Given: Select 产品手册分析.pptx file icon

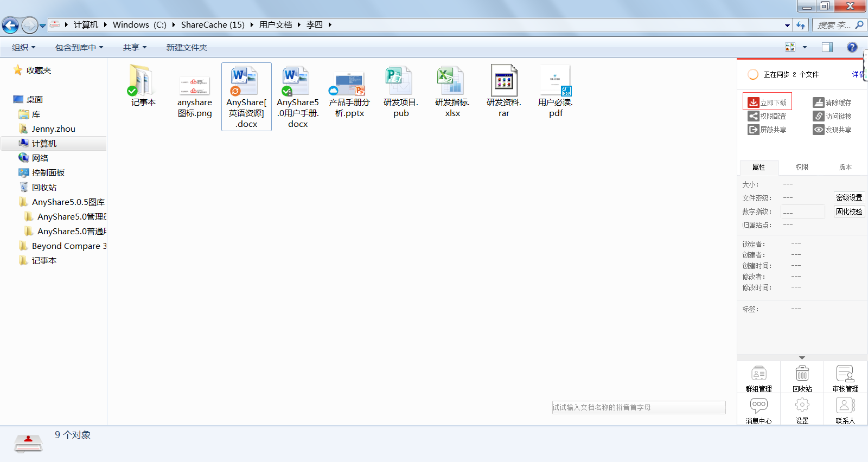Looking at the screenshot, I should 347,84.
